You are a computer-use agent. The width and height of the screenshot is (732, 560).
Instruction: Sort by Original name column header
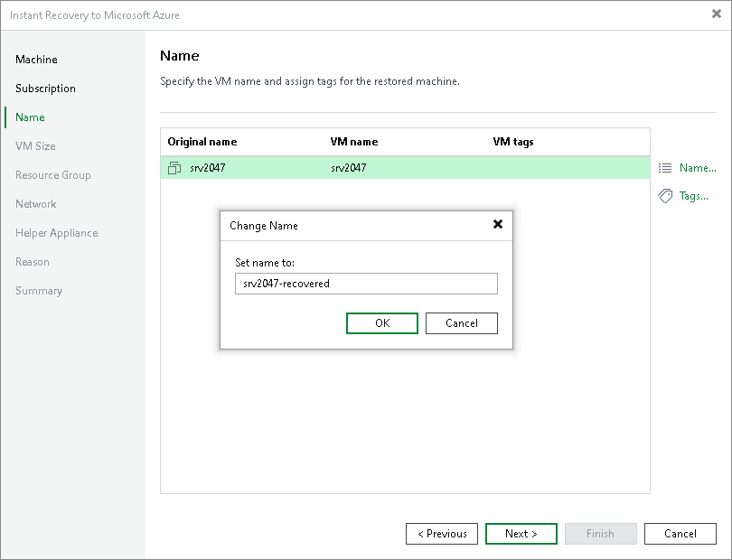tap(202, 142)
